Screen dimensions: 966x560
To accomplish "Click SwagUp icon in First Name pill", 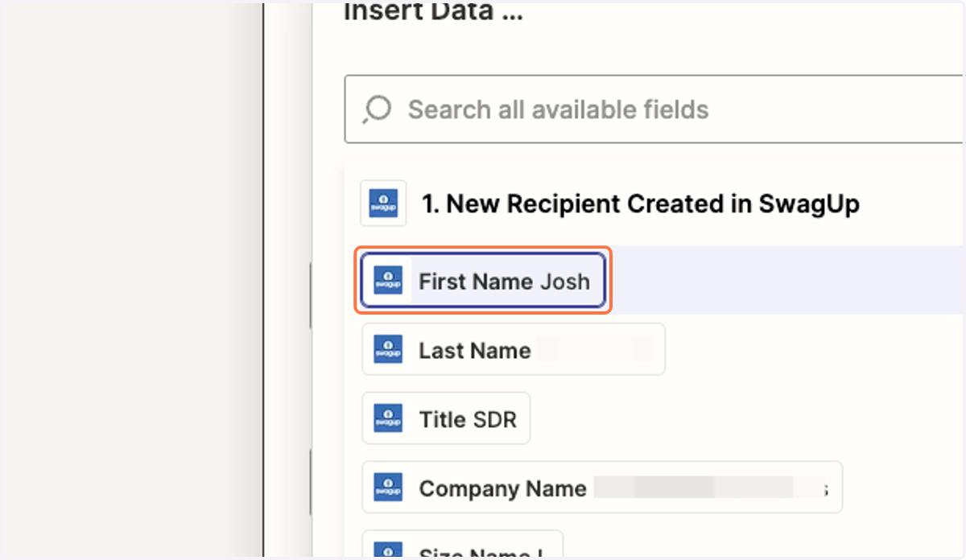I will [x=388, y=281].
